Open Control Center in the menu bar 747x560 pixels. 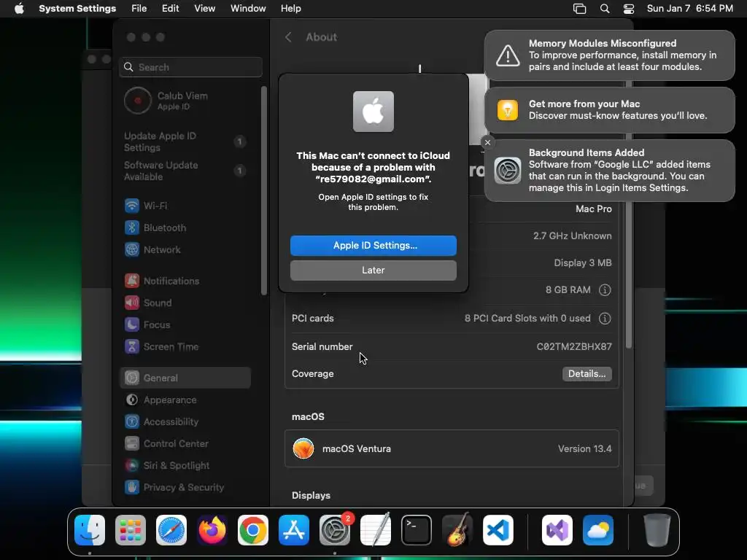point(629,9)
